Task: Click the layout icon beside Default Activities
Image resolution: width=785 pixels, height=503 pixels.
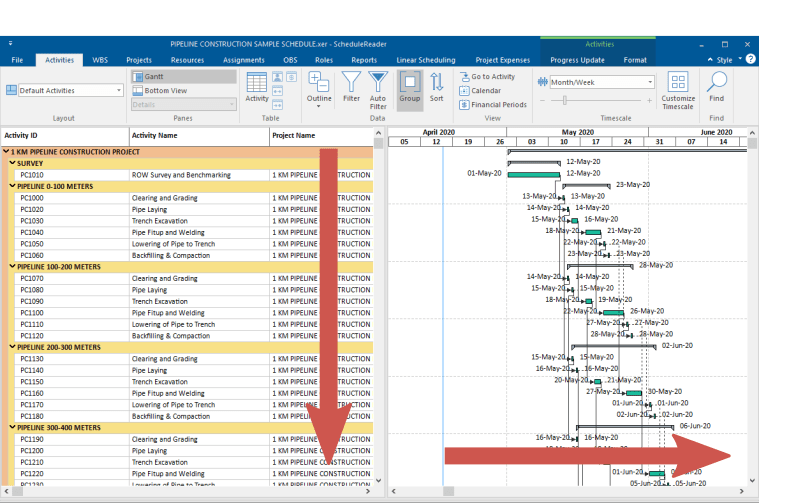Action: (x=11, y=90)
